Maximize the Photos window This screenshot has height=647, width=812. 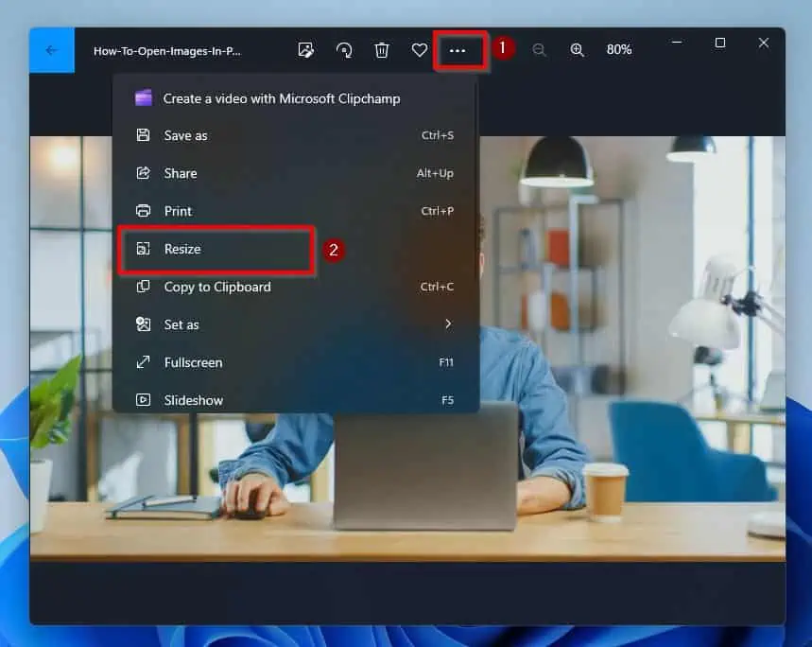click(x=719, y=43)
